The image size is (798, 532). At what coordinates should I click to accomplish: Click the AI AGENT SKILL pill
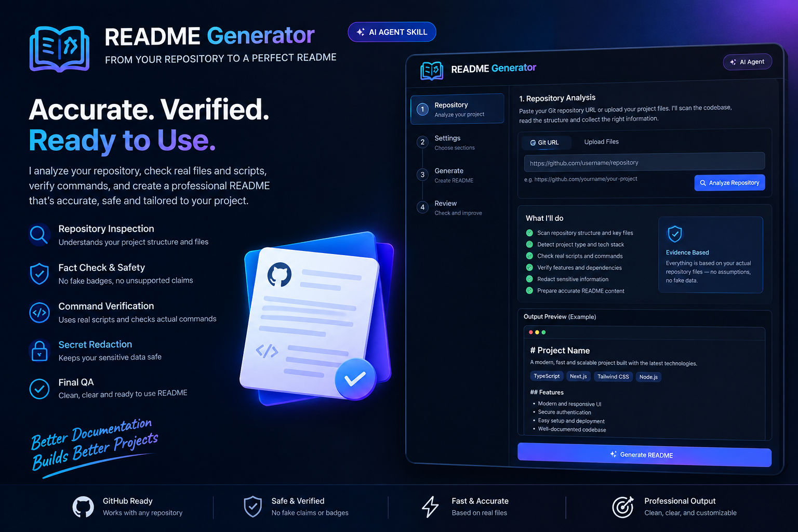(392, 32)
